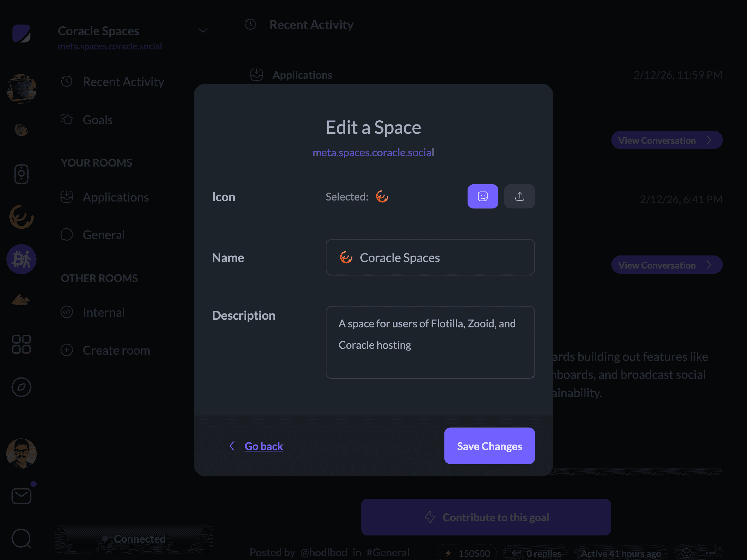The height and width of the screenshot is (560, 747).
Task: Click the Description text area
Action: (430, 342)
